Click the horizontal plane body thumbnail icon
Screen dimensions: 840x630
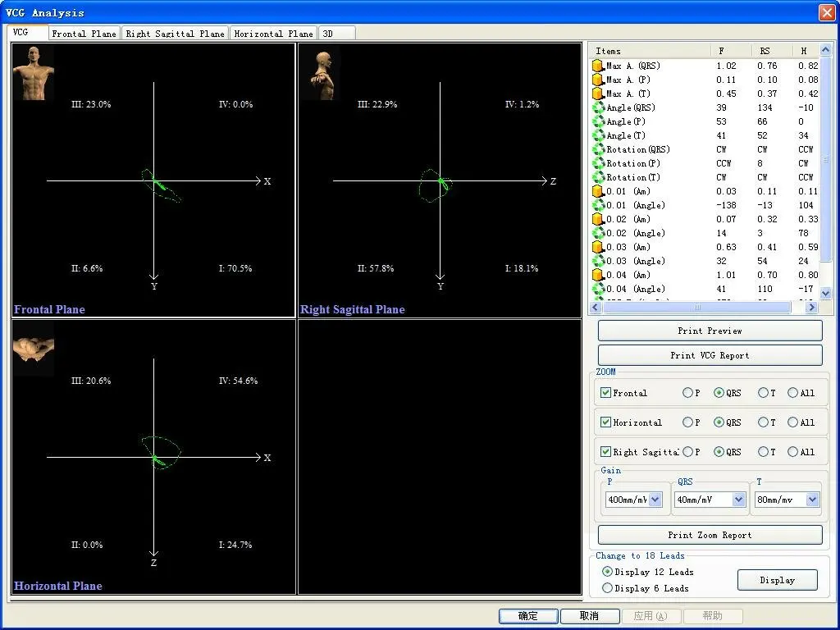click(x=34, y=348)
